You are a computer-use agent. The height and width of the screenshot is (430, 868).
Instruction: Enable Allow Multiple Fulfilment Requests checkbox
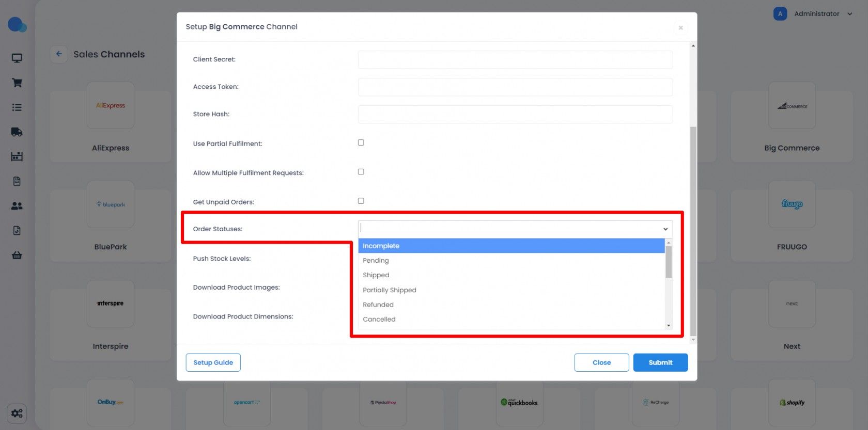(361, 172)
